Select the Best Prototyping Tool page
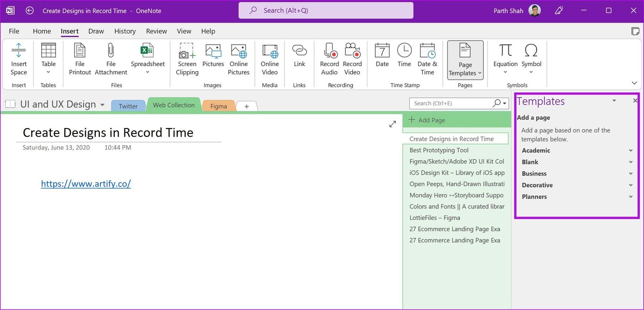644x310 pixels. [x=439, y=150]
